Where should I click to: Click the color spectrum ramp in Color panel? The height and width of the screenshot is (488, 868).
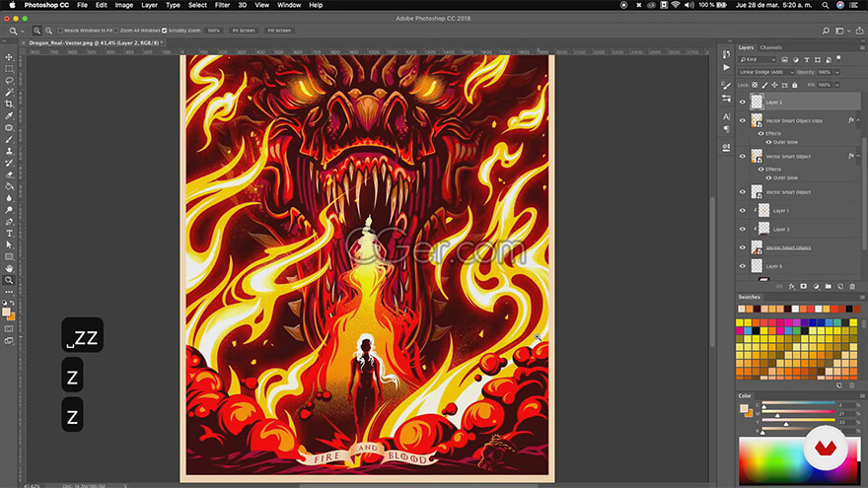click(798, 460)
